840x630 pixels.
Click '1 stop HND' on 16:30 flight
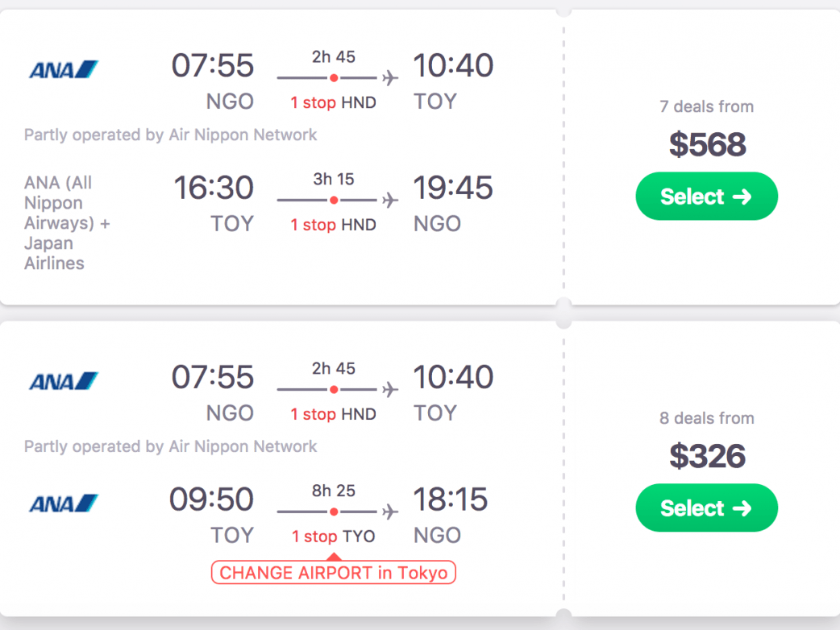pos(334,225)
